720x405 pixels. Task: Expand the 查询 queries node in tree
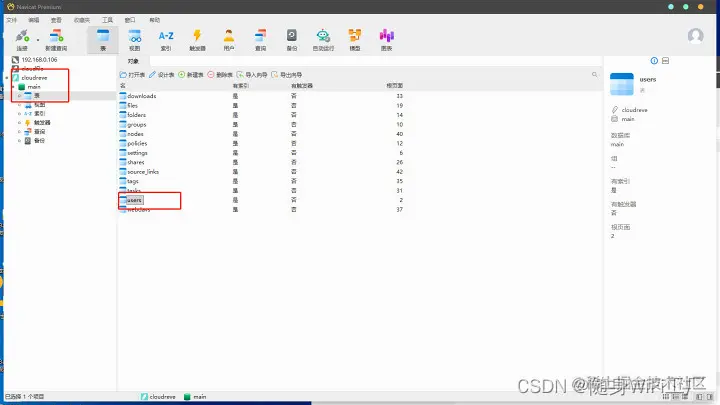tap(19, 131)
